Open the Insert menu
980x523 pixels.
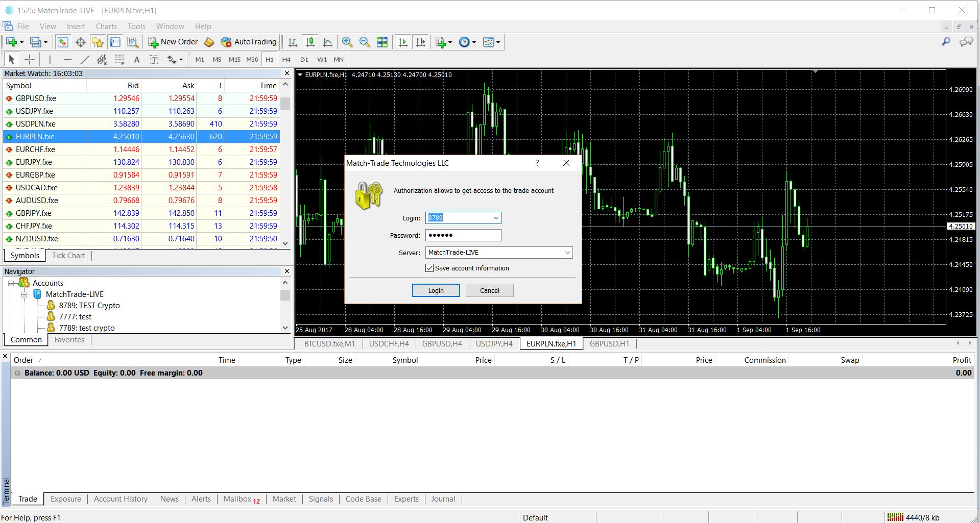click(76, 27)
